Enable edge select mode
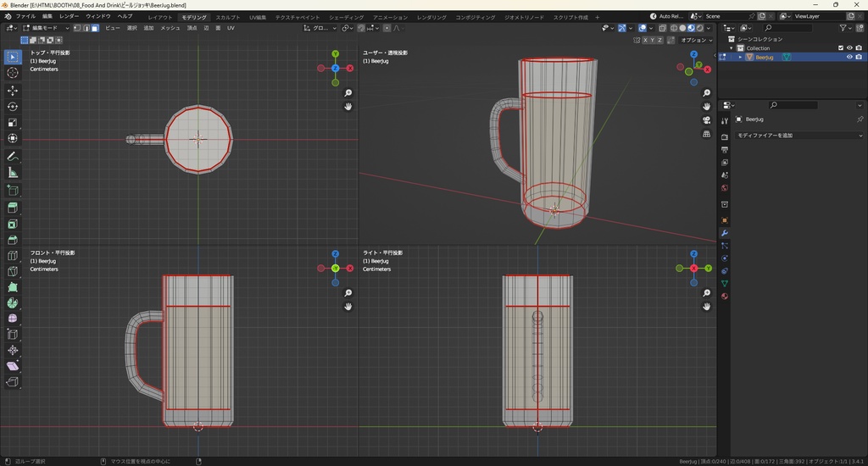 click(x=86, y=28)
